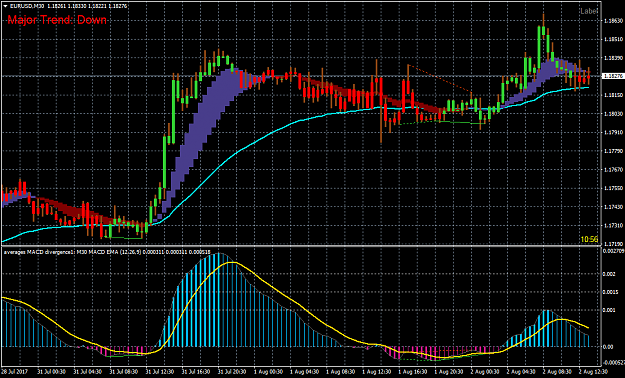Select the grey 'Label' text object
This screenshot has width=625, height=378.
(589, 12)
